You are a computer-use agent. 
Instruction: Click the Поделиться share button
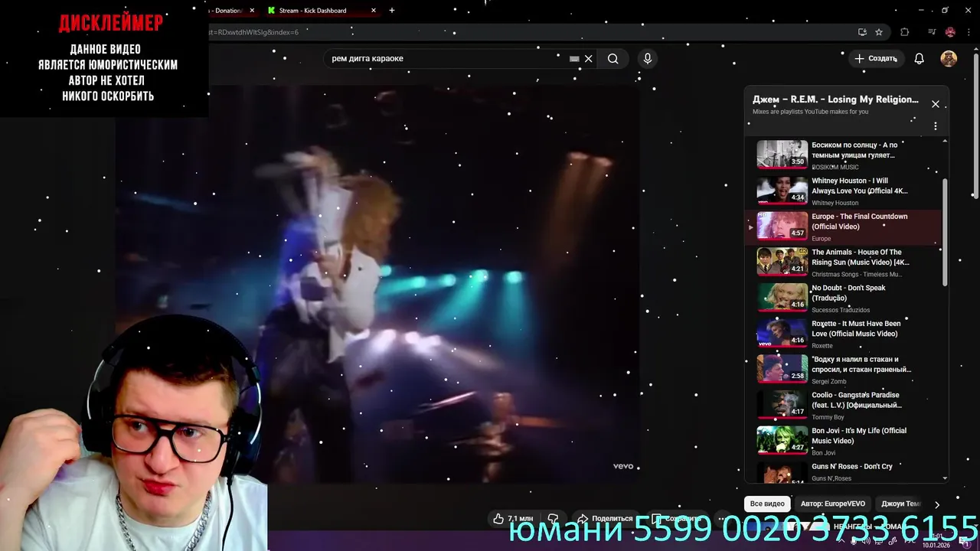coord(605,519)
